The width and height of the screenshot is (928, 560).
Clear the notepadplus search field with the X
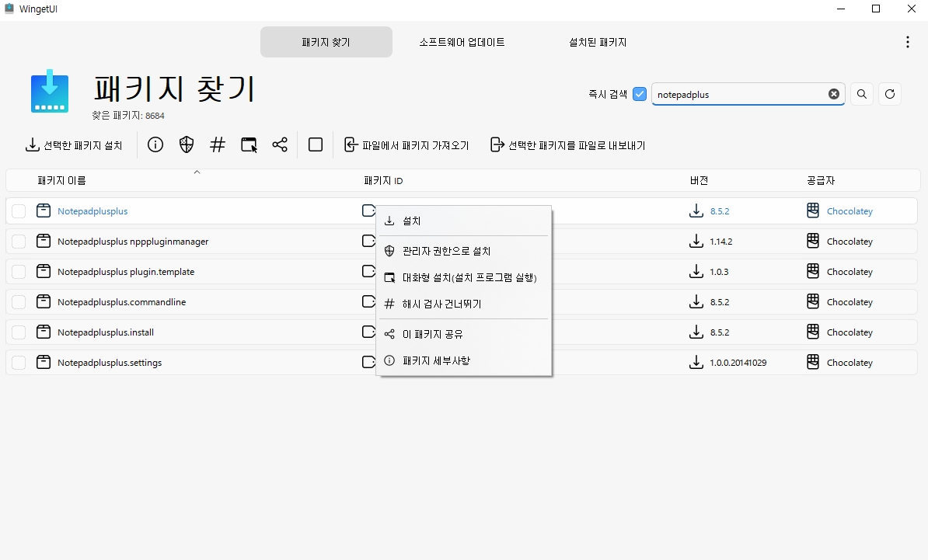click(834, 93)
